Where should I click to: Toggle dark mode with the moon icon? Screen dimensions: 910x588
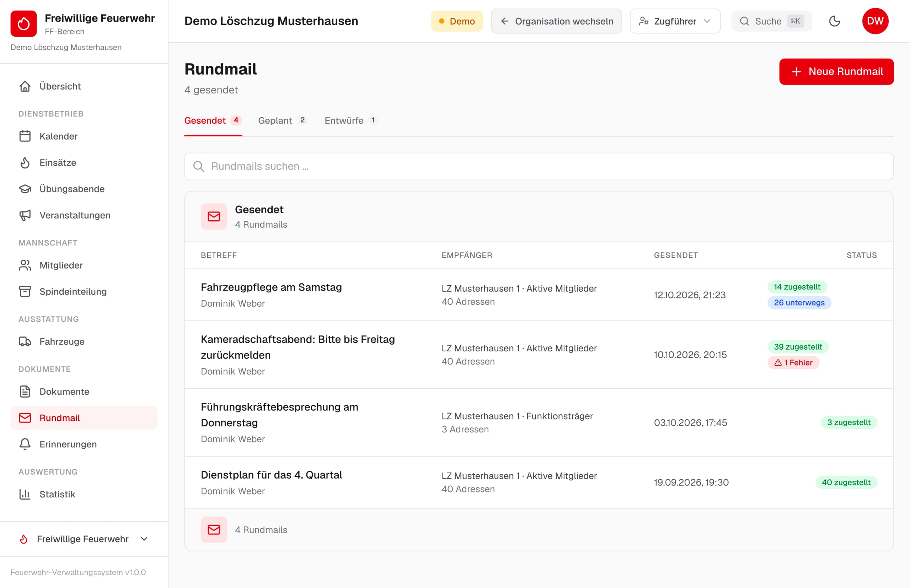coord(835,21)
